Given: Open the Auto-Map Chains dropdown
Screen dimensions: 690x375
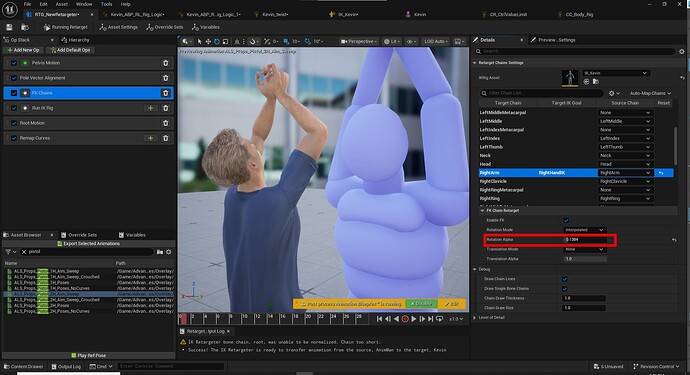Looking at the screenshot, I should click(650, 93).
